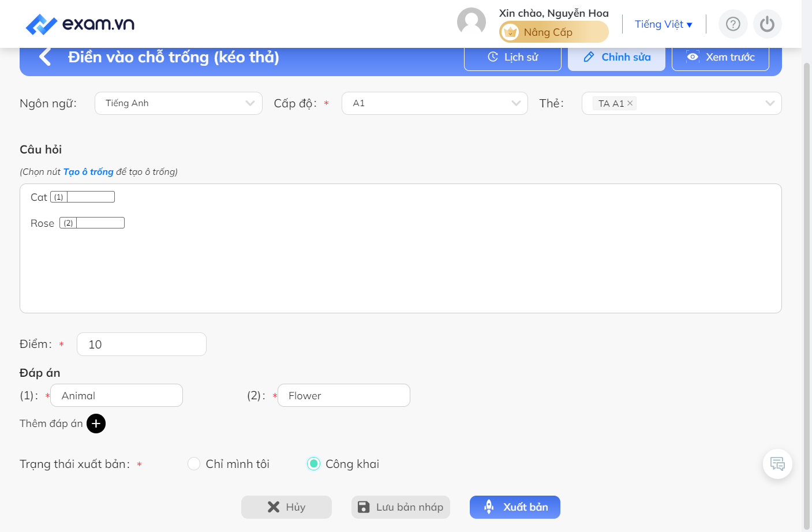
Task: Switch to the Chỉnh sửa tab
Action: 616,57
